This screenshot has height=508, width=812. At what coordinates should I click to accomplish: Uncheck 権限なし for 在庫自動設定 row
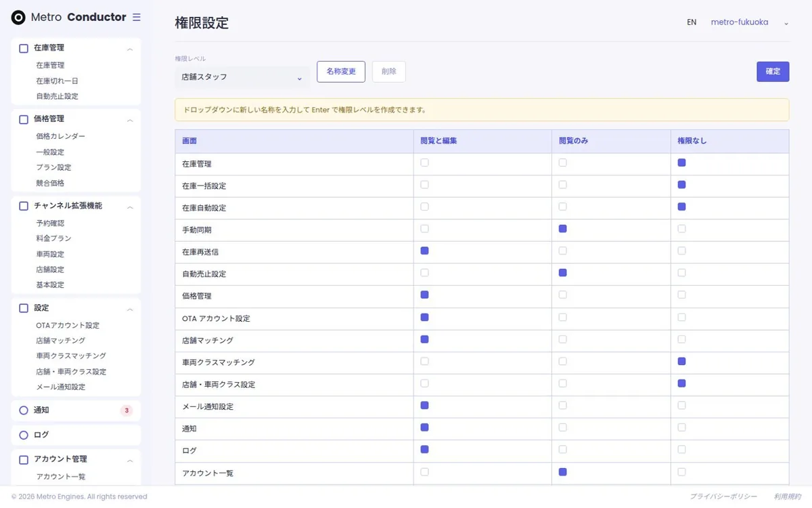681,207
